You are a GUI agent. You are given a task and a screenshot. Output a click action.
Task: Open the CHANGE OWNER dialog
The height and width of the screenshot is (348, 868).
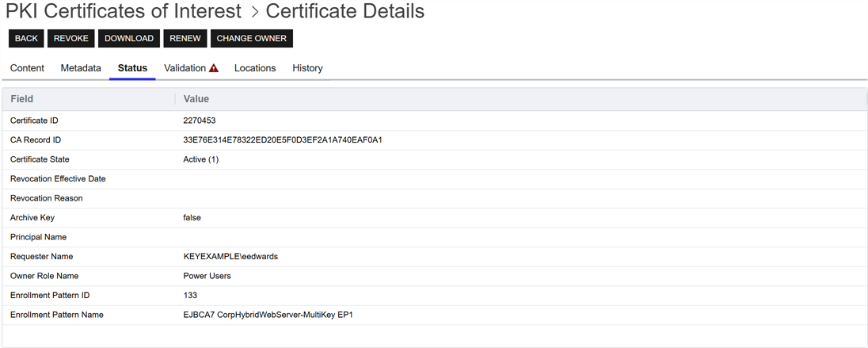252,38
